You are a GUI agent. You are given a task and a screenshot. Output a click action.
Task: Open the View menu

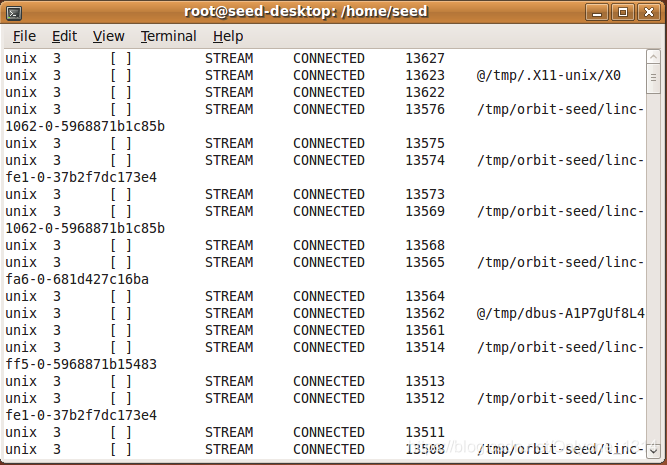point(108,36)
